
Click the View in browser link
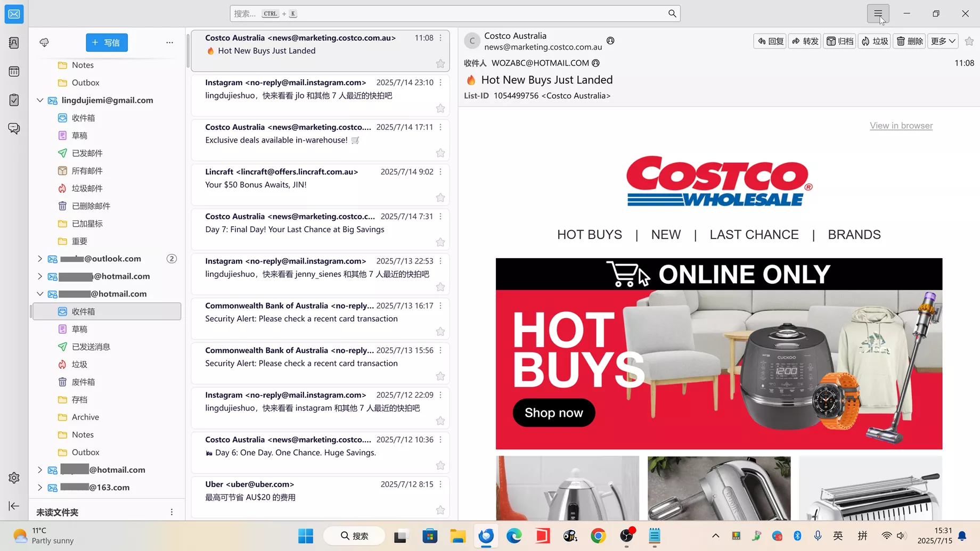click(x=901, y=126)
